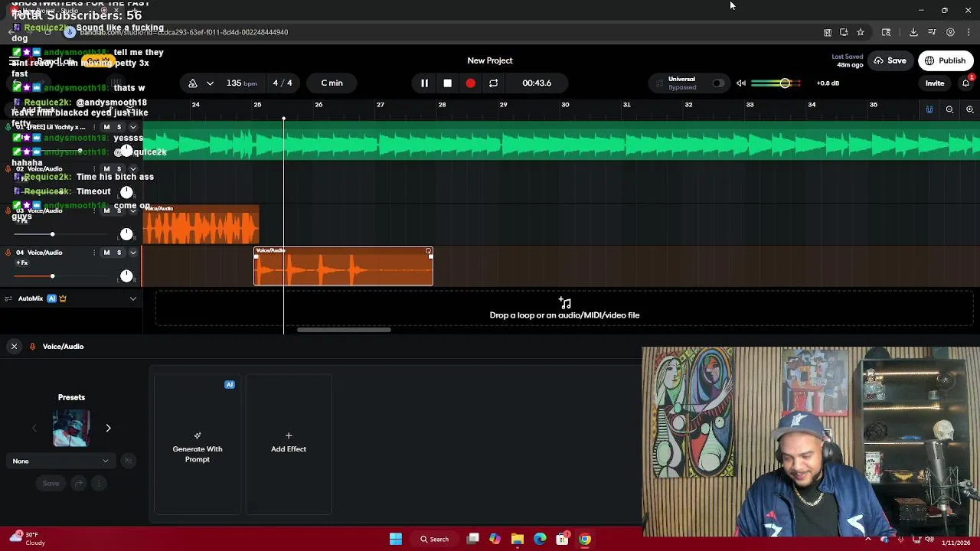Click the track 03 pan knob

click(126, 234)
